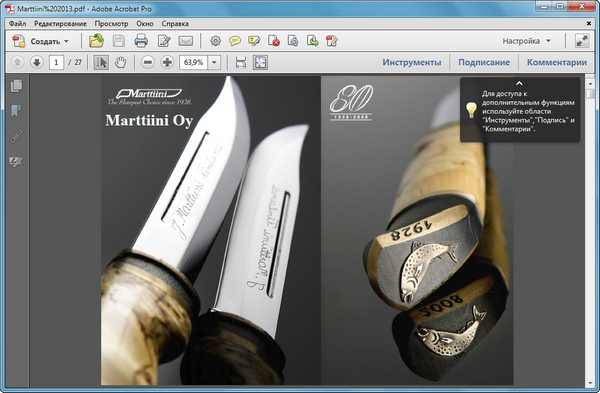Viewport: 600px width, 393px height.
Task: Open the Редактирование menu
Action: [x=60, y=24]
